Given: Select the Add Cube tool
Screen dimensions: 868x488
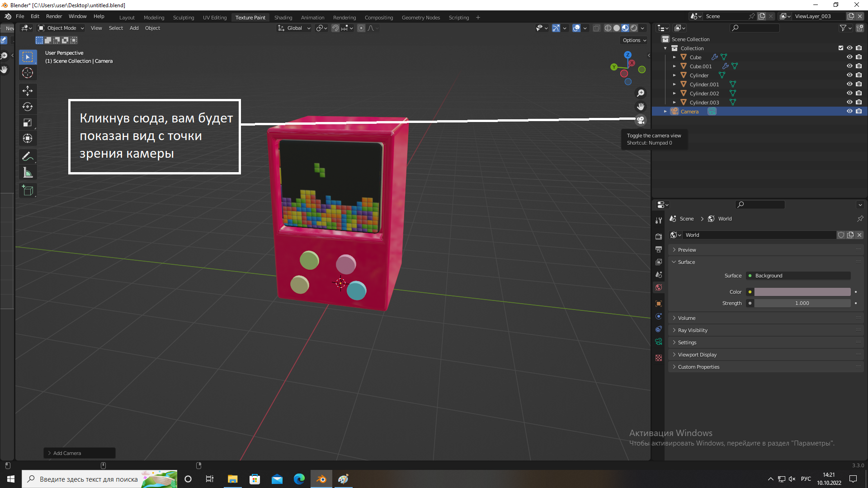Looking at the screenshot, I should (28, 190).
